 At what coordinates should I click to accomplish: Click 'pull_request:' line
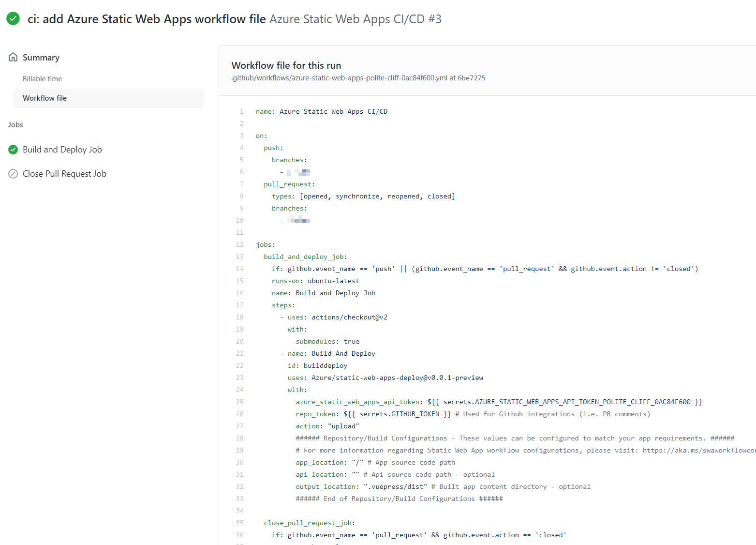click(289, 184)
